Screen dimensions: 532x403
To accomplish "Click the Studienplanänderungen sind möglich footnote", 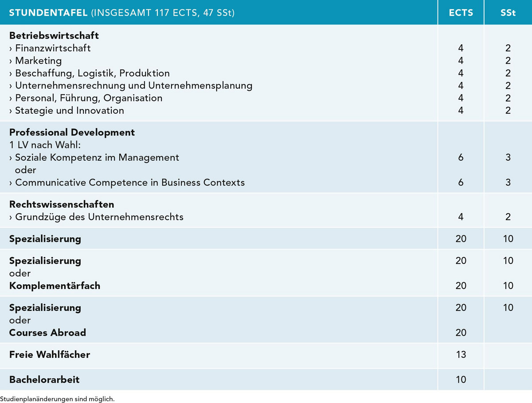I will click(58, 399).
